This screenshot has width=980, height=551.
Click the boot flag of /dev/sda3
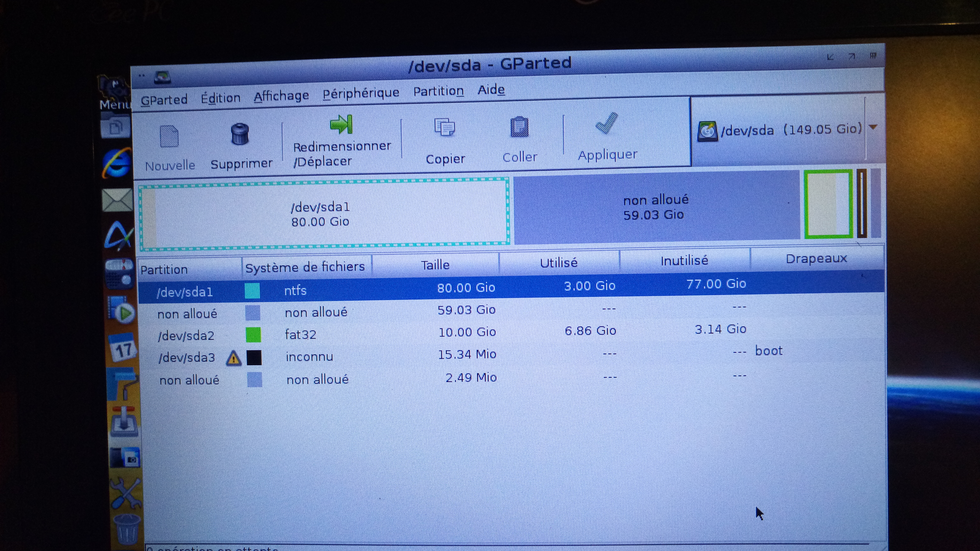[x=769, y=351]
